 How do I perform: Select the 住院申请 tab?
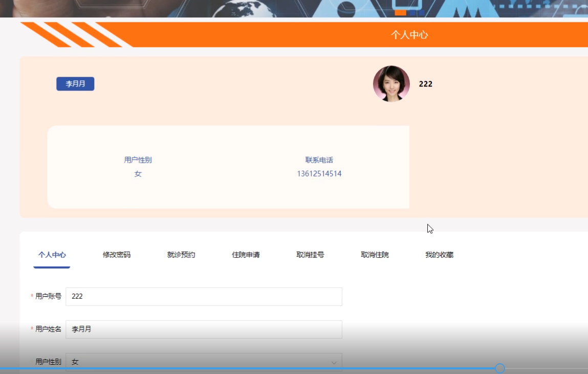[244, 254]
